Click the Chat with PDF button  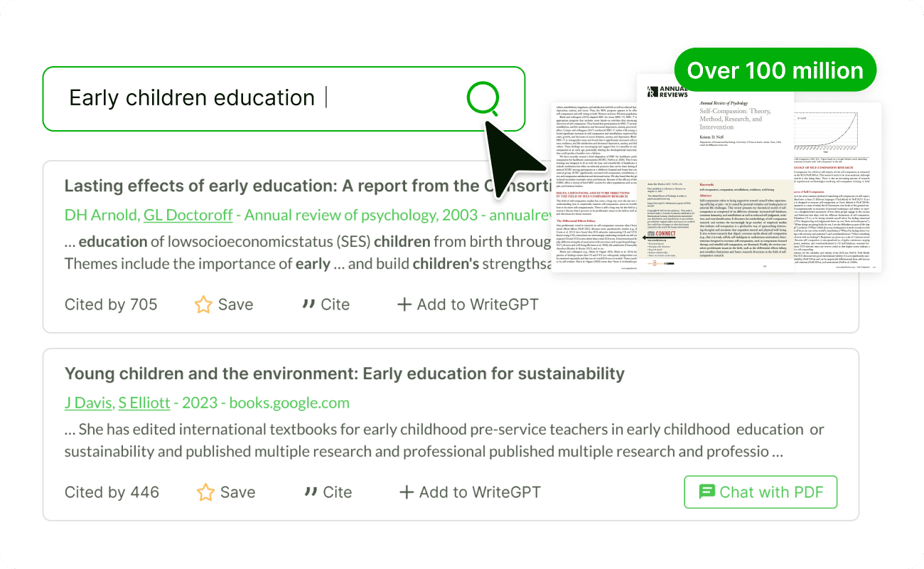click(761, 492)
